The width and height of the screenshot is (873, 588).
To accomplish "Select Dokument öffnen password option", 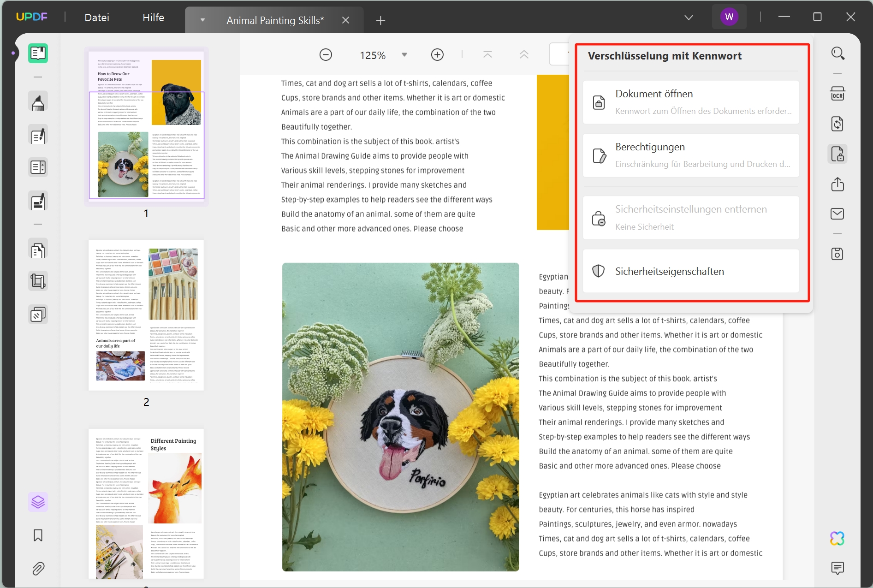I will point(691,102).
